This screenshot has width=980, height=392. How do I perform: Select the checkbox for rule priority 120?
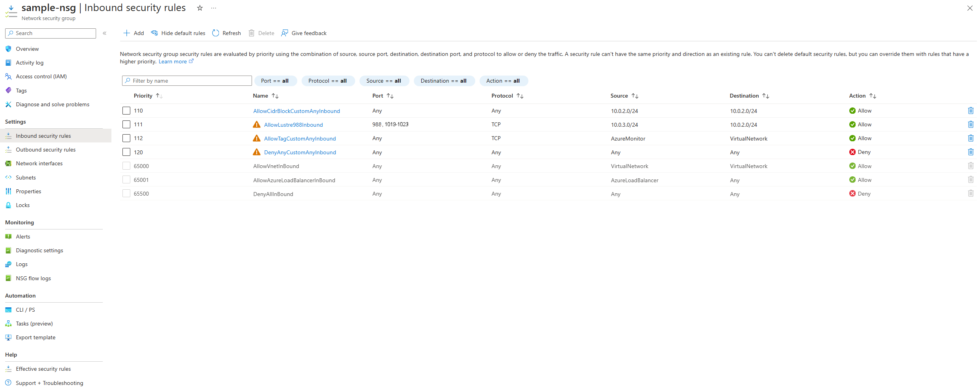pos(126,152)
